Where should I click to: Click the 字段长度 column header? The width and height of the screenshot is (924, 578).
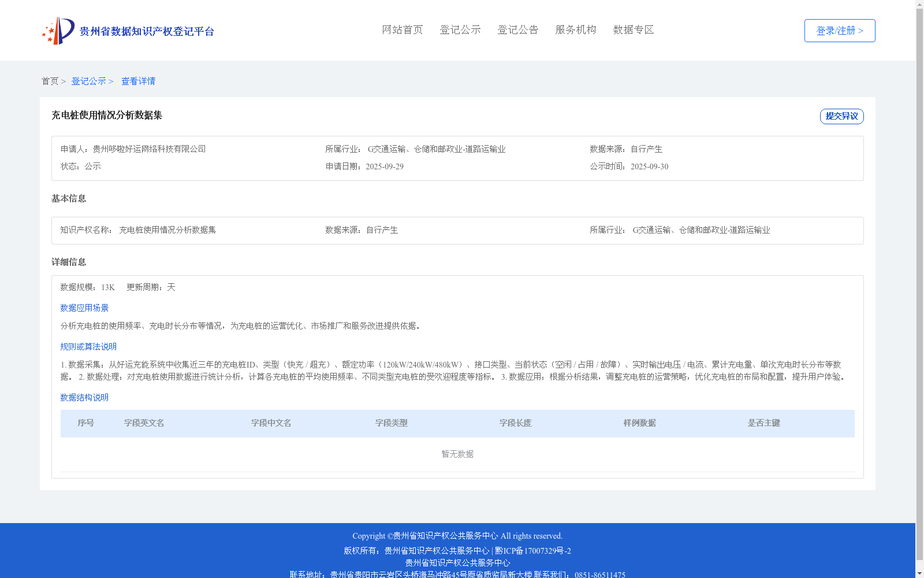(516, 423)
